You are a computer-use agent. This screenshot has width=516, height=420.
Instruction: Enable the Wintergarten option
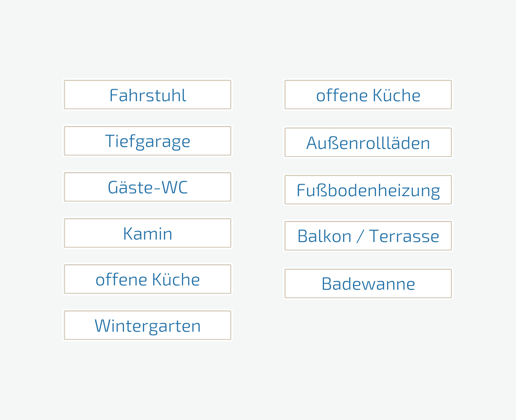148,325
